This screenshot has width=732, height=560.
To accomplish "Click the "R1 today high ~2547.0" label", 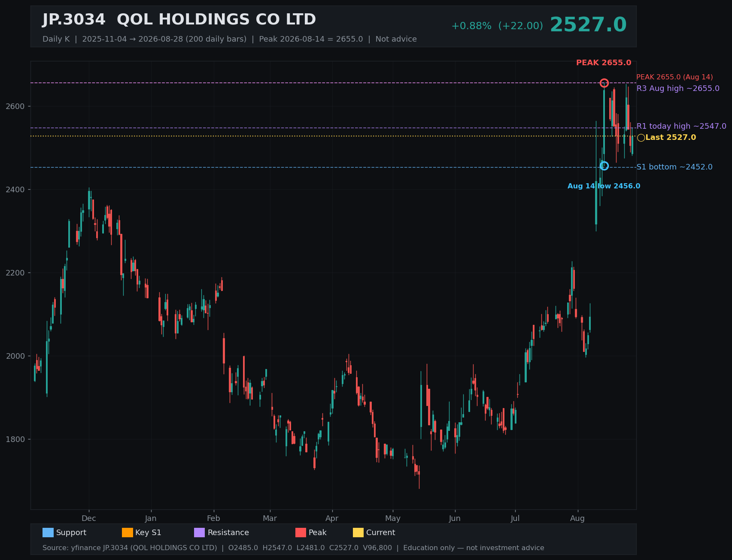I will (681, 126).
